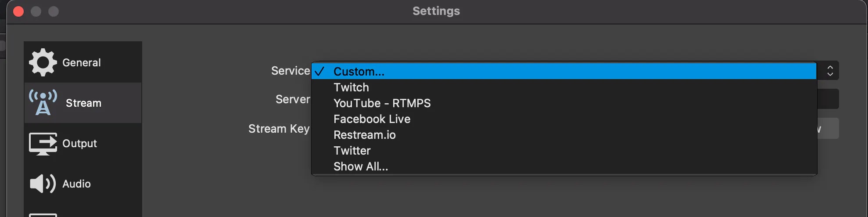Viewport: 868px width, 217px height.
Task: Select Restream.io service option
Action: [564, 134]
